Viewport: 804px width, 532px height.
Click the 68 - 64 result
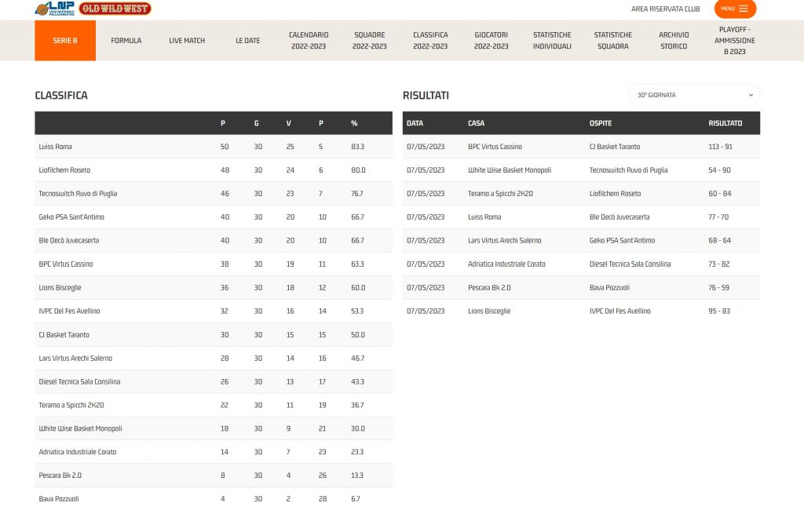719,240
